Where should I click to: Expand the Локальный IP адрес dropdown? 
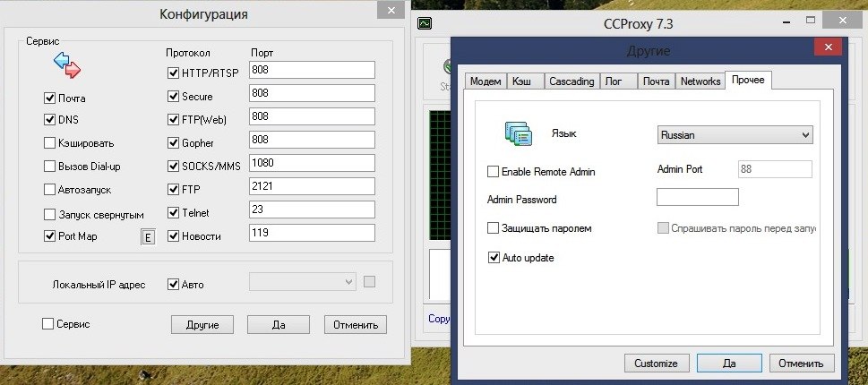click(302, 282)
